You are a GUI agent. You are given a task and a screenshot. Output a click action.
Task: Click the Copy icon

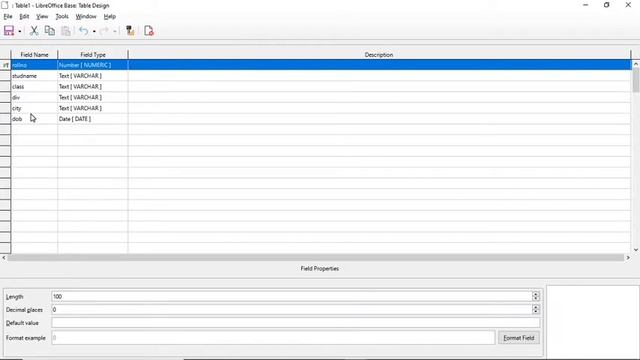point(50,31)
